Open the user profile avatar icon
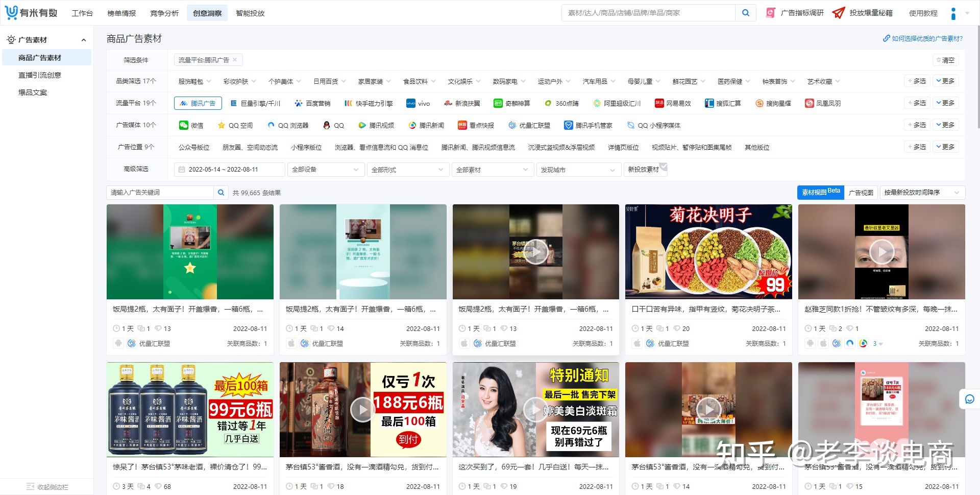Screen dimensions: 980x495 pyautogui.click(x=953, y=13)
